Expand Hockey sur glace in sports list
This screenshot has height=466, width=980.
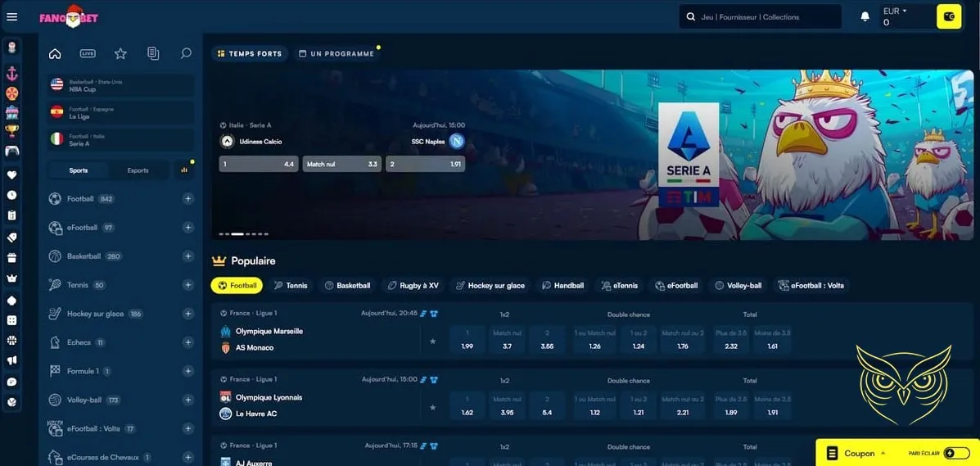(188, 314)
